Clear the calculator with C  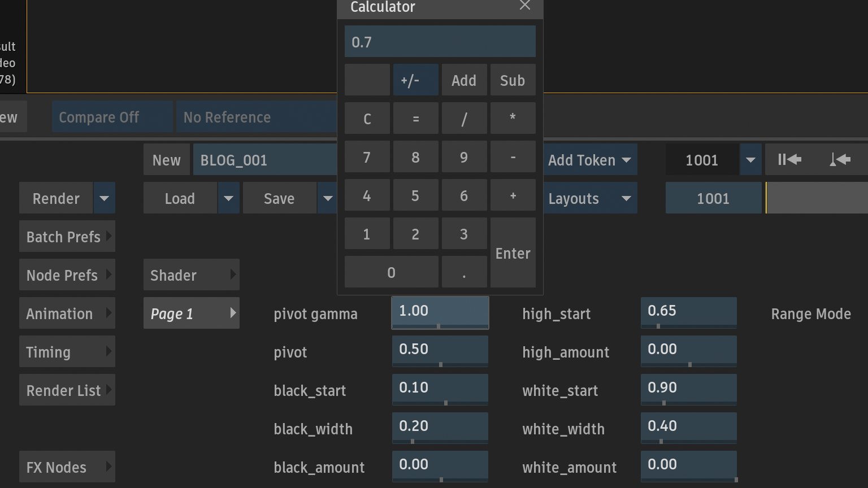[367, 118]
